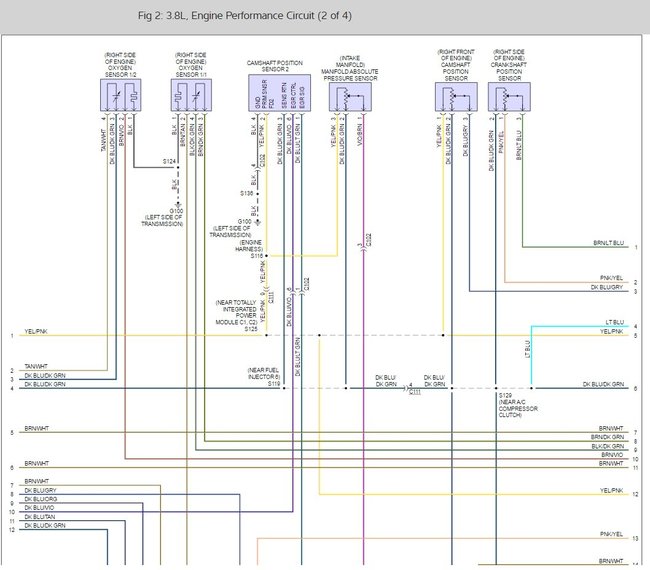
Task: Click the S124 splice label
Action: (169, 161)
